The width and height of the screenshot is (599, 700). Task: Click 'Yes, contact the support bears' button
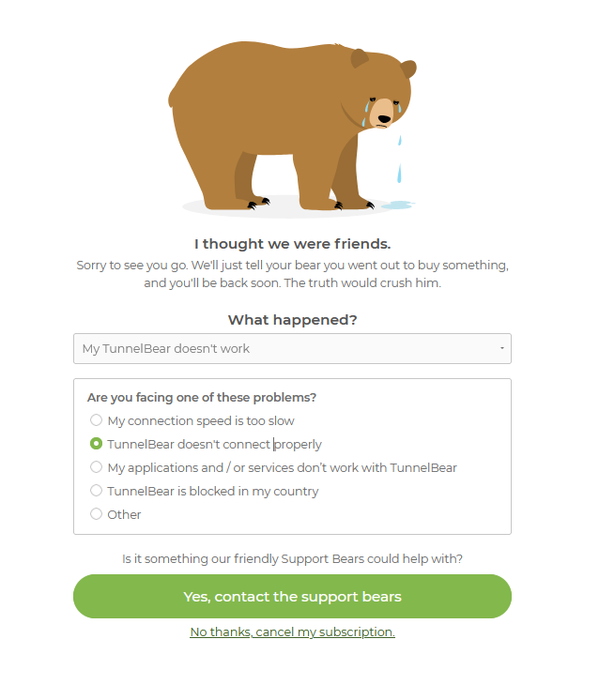292,597
